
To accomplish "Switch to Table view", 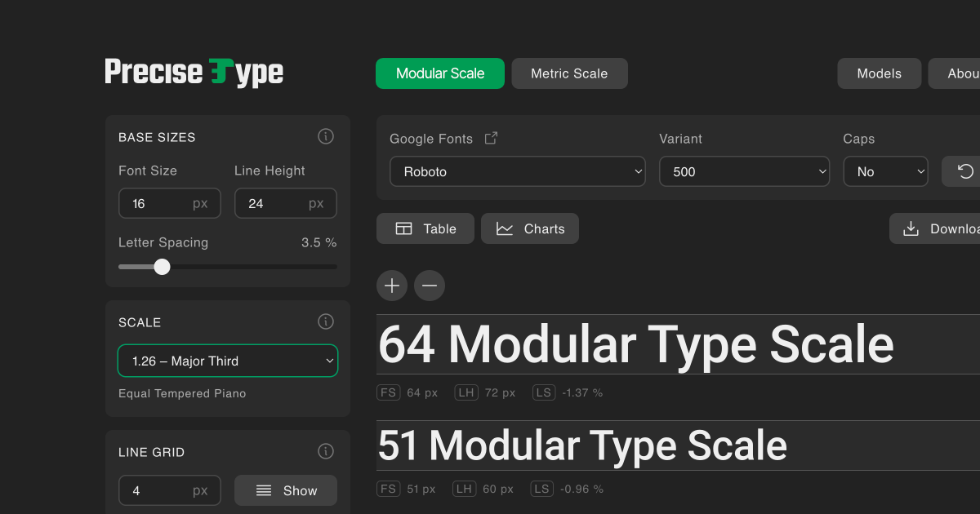I will pos(425,228).
